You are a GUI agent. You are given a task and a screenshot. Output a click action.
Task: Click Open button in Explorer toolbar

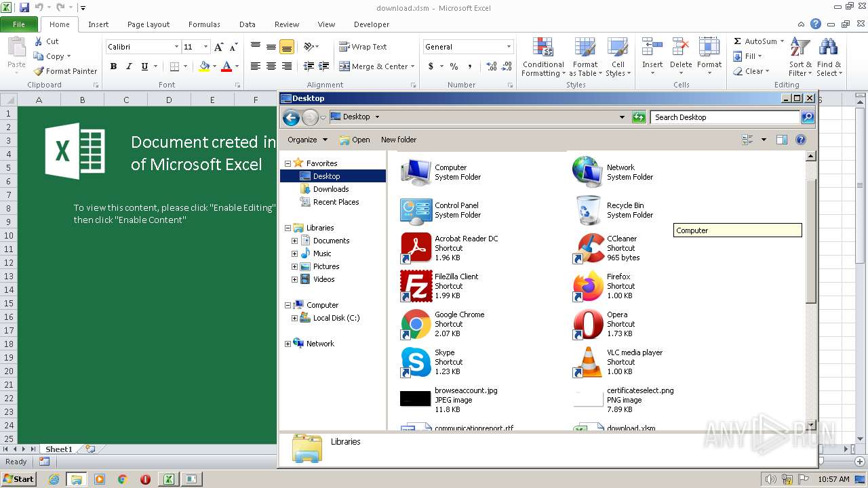tap(355, 140)
